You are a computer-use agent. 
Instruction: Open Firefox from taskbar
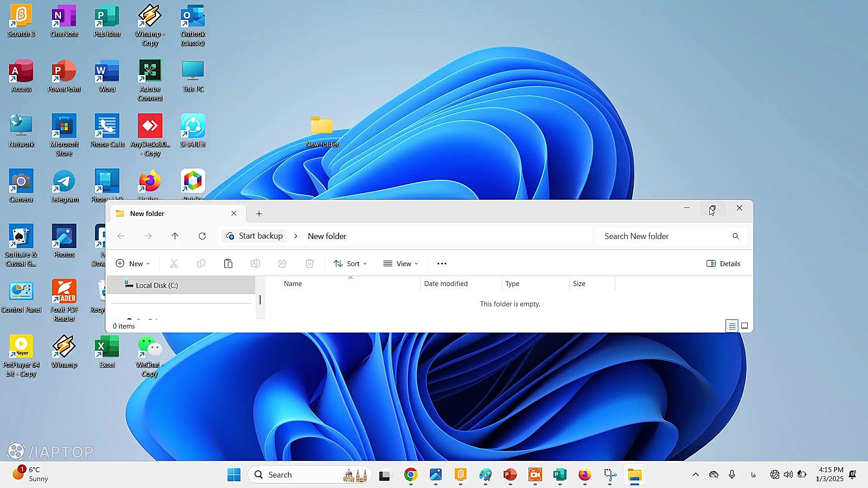pyautogui.click(x=585, y=474)
